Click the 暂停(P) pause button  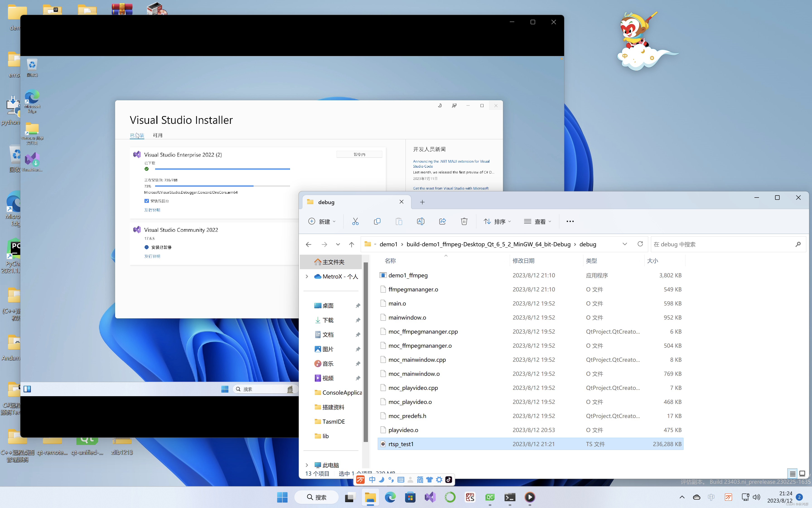(359, 154)
